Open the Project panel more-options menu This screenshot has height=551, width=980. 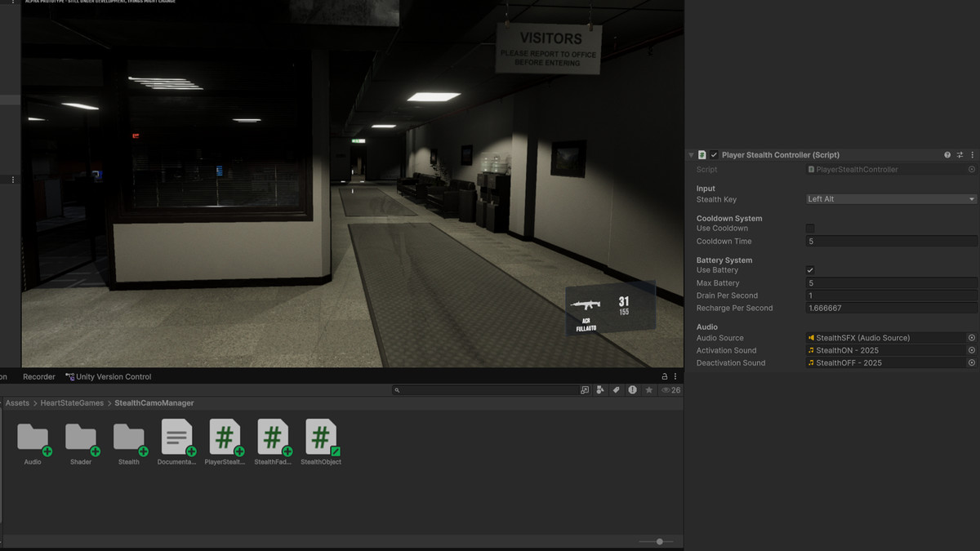tap(676, 377)
